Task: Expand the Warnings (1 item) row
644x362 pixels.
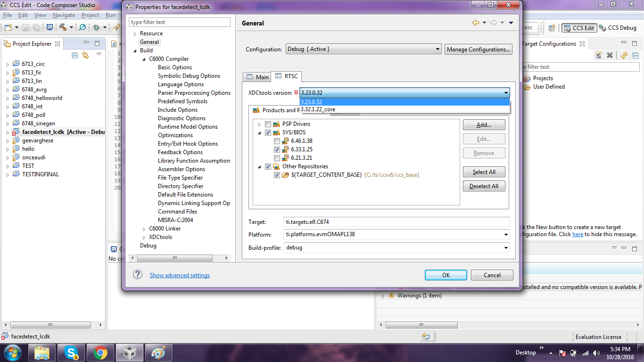Action: coord(383,296)
